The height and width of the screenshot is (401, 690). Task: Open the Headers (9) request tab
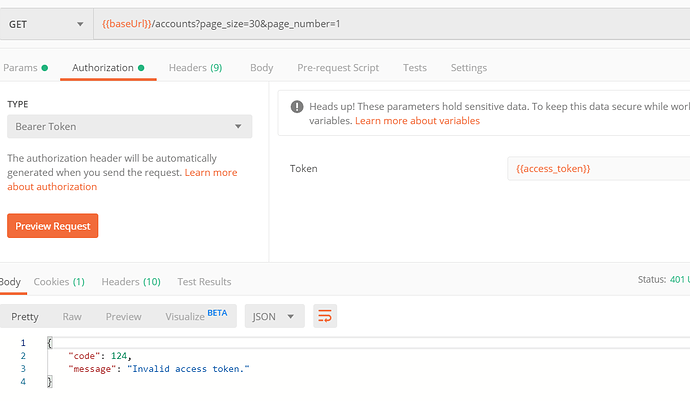pos(195,68)
